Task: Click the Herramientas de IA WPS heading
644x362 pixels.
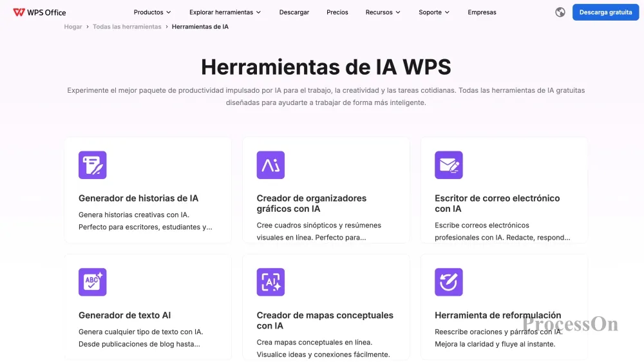Action: 326,66
